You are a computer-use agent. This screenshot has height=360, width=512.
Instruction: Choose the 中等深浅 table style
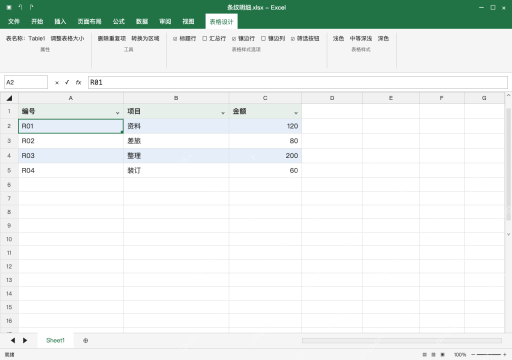(361, 39)
